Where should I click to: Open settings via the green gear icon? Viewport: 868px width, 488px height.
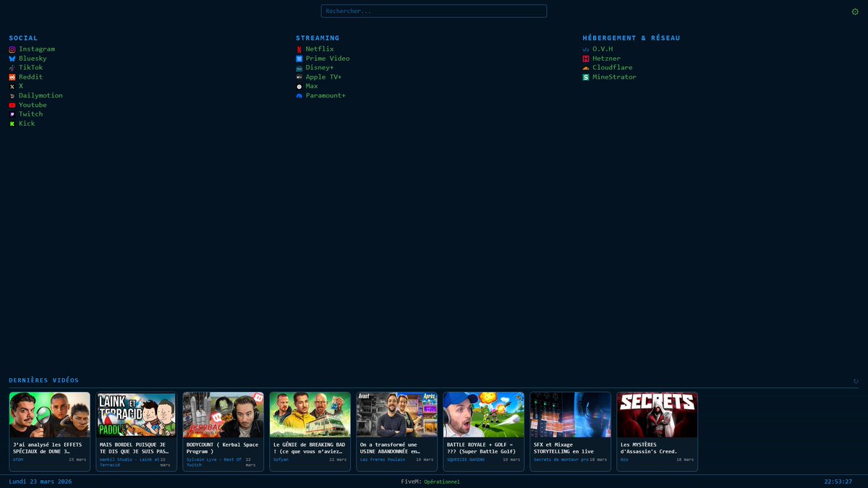coord(855,12)
